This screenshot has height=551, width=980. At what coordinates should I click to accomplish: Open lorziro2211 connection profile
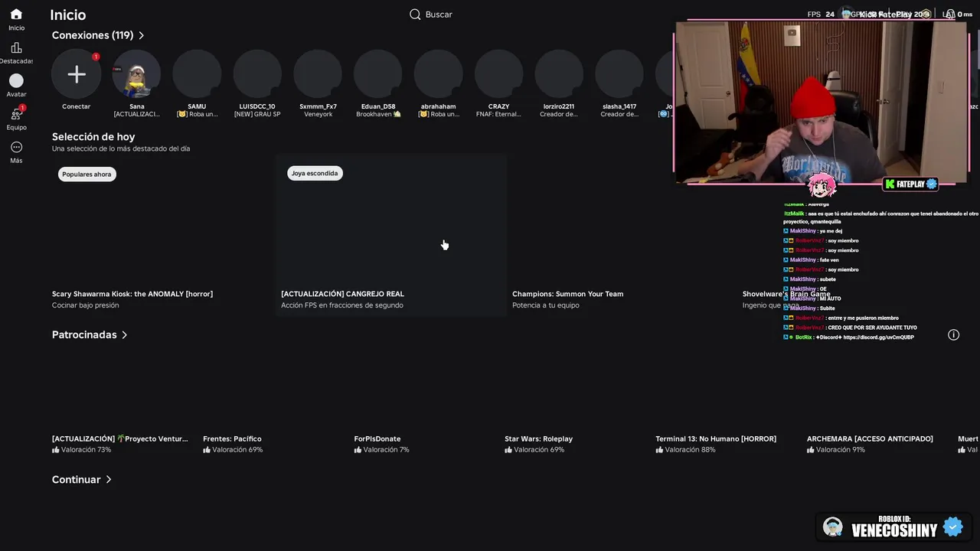coord(559,74)
